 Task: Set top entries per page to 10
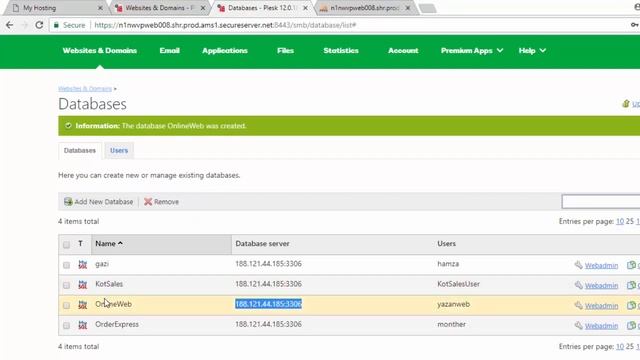[620, 221]
